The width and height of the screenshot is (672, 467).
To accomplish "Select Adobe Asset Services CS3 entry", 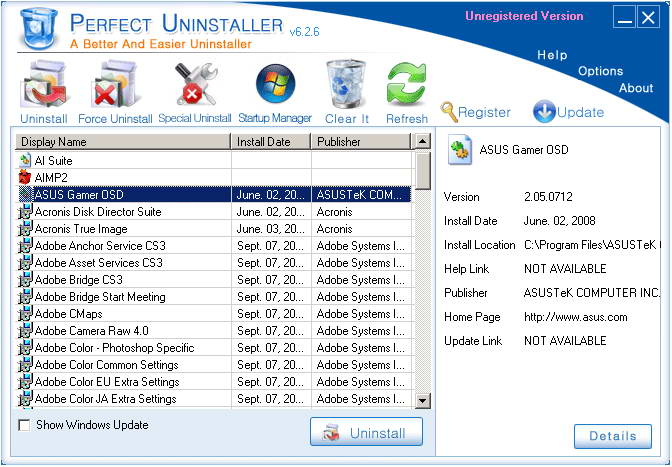I will pyautogui.click(x=214, y=263).
